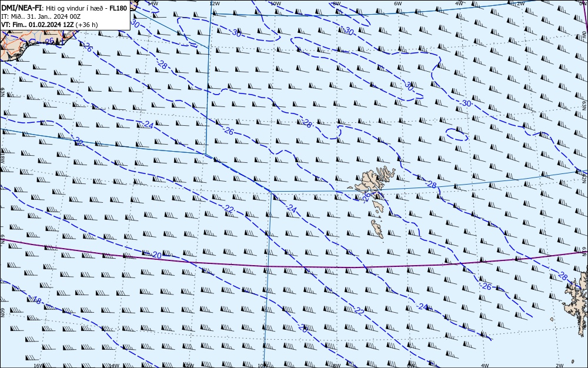Click the 16W longitude label at bottom edge
The image size is (588, 368).
tap(38, 366)
